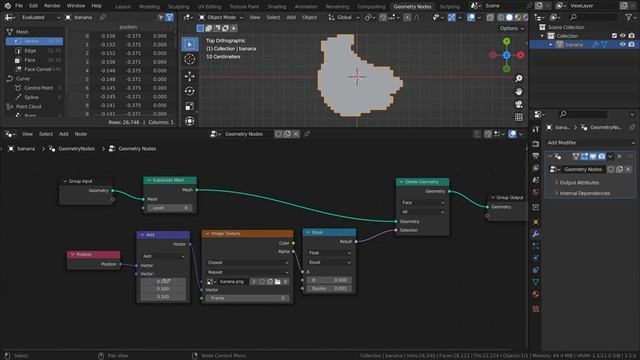Open the Modifiers properties tab (blue wrench)
The height and width of the screenshot is (360, 640).
[536, 234]
